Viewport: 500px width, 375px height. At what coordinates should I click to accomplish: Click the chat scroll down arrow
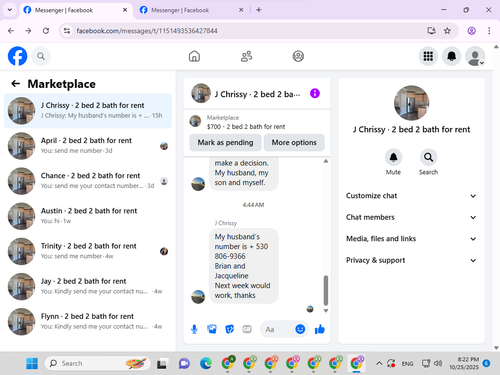pyautogui.click(x=326, y=311)
